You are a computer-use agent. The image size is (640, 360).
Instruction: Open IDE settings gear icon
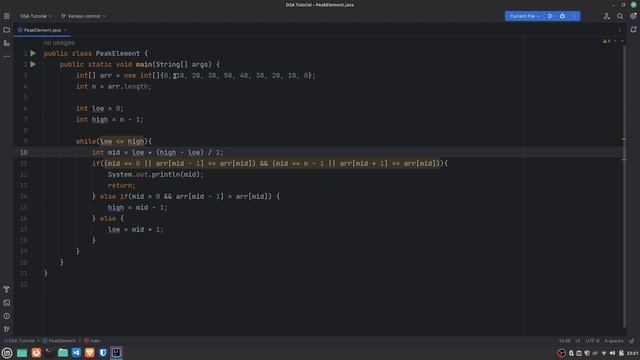(633, 16)
